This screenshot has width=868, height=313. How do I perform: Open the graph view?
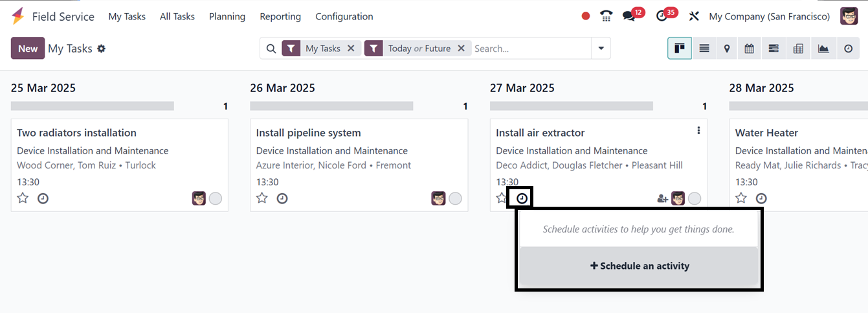coord(823,49)
